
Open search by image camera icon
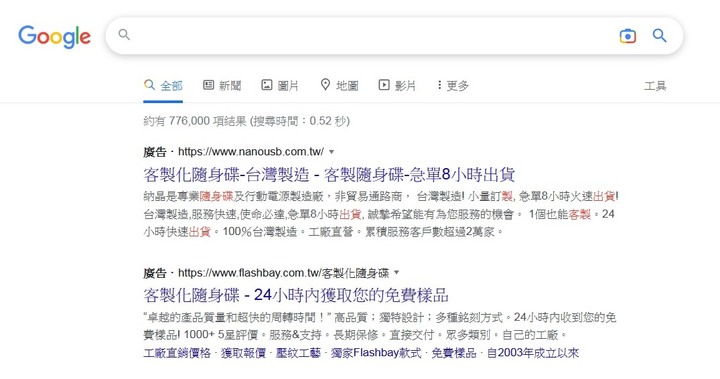pos(628,36)
